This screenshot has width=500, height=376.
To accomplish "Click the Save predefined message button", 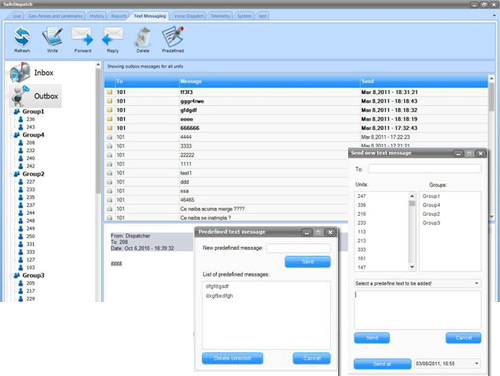I will (308, 262).
